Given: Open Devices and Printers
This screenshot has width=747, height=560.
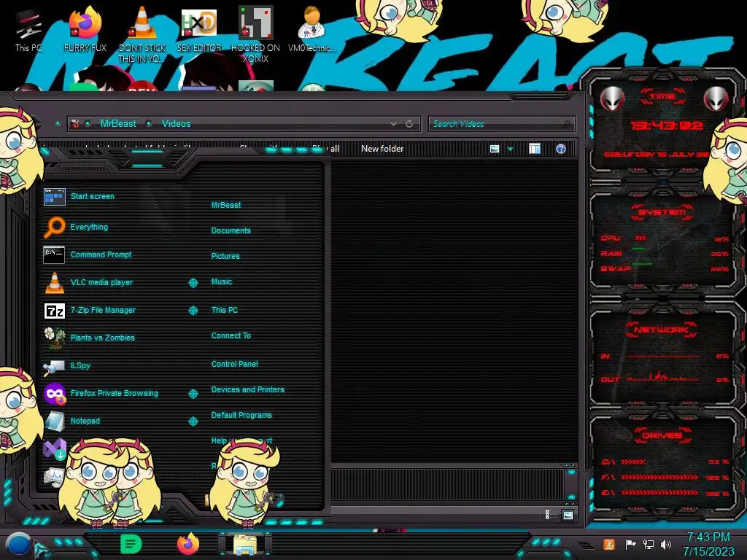Looking at the screenshot, I should (x=248, y=389).
